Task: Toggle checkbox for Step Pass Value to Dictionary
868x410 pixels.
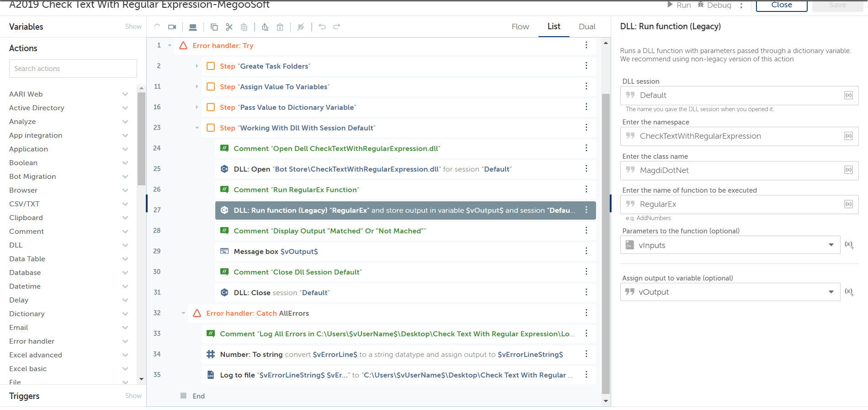Action: pyautogui.click(x=211, y=107)
